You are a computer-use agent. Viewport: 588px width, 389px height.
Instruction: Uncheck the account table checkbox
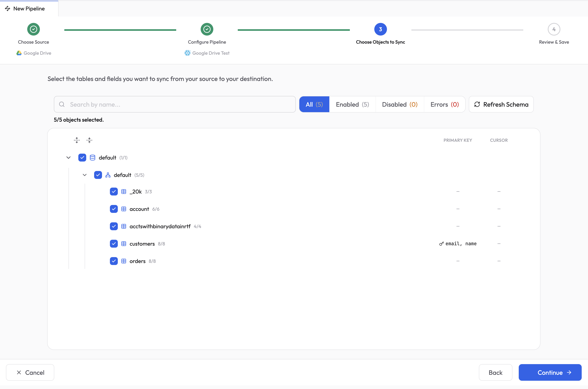[114, 209]
